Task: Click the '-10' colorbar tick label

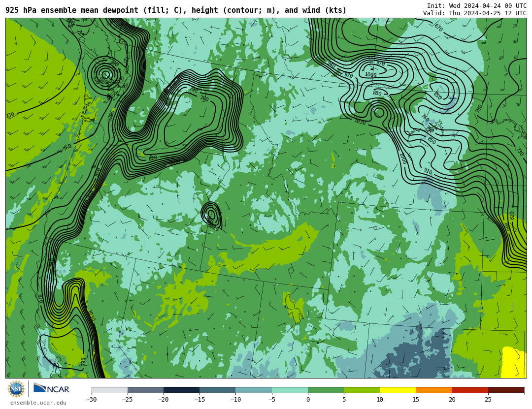Action: pyautogui.click(x=235, y=400)
